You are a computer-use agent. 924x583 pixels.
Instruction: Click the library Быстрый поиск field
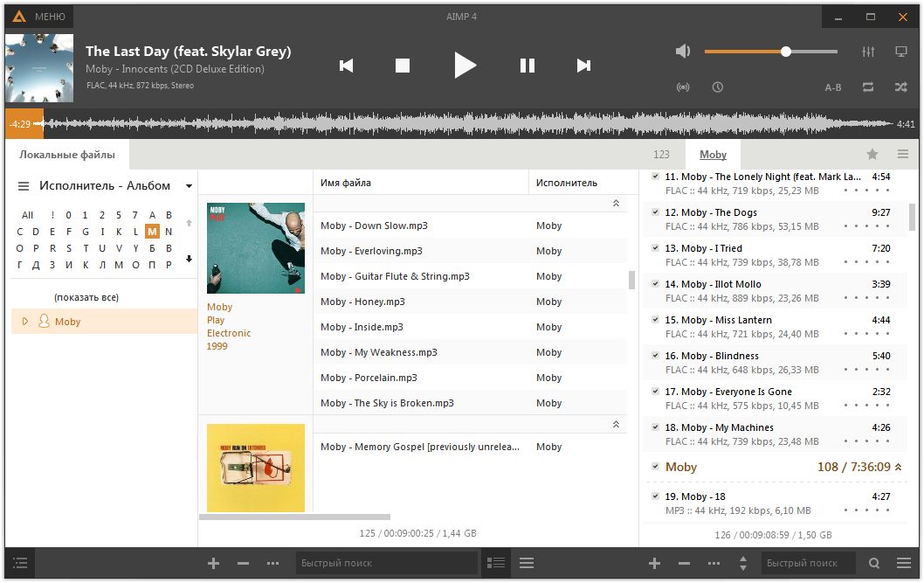pyautogui.click(x=387, y=564)
